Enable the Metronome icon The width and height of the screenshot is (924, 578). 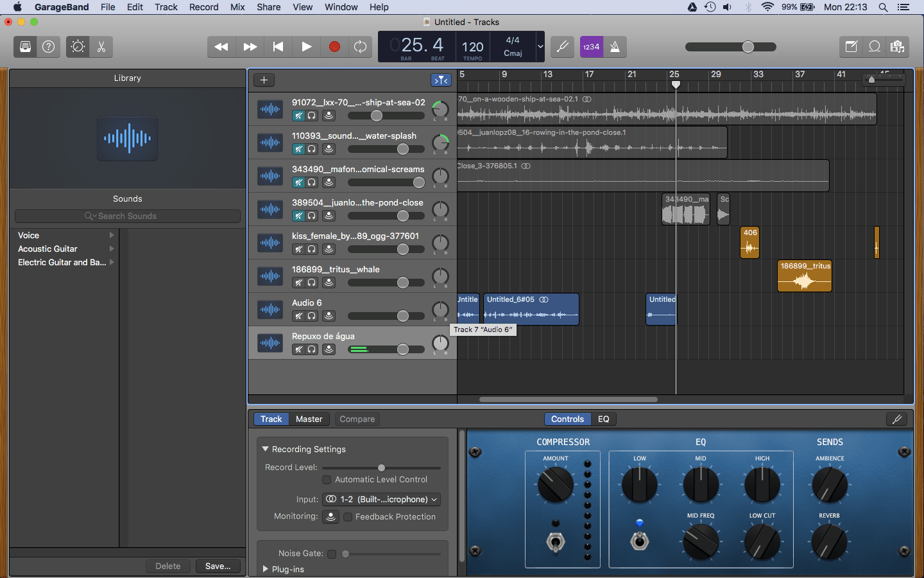615,47
